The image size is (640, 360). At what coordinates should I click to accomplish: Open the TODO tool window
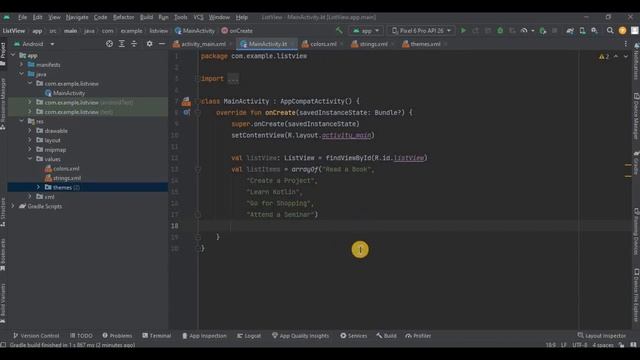tap(81, 336)
